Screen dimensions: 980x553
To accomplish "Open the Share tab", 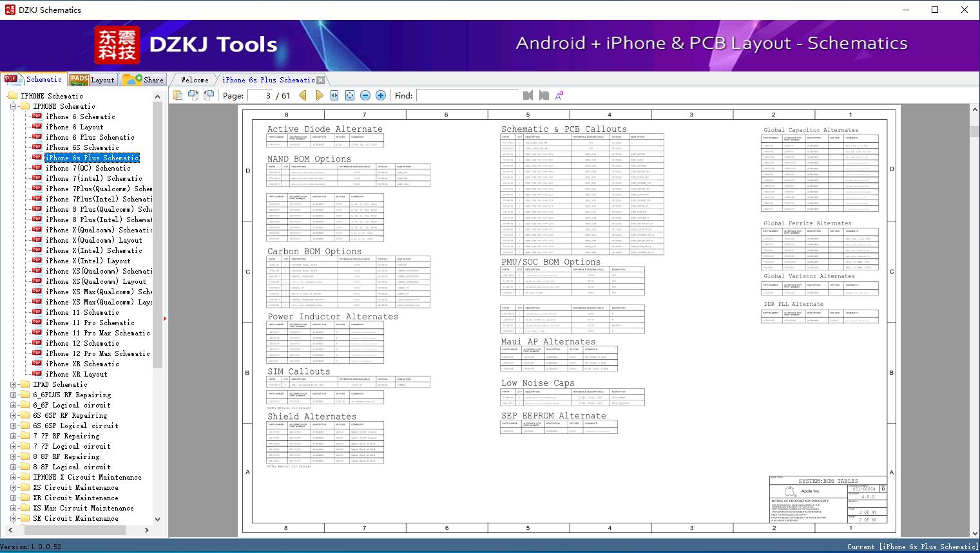I will 144,79.
